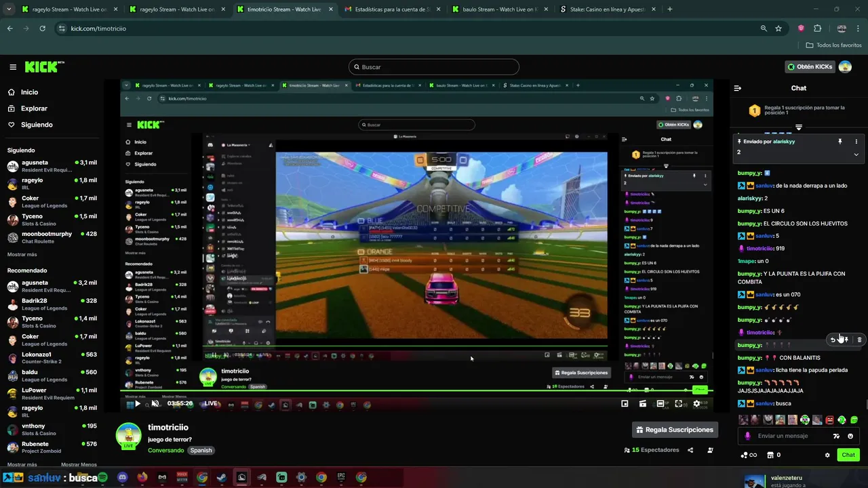Click the gift leaderboard banner 'Regala 1 suscripción'
Image resolution: width=868 pixels, height=488 pixels.
point(799,110)
